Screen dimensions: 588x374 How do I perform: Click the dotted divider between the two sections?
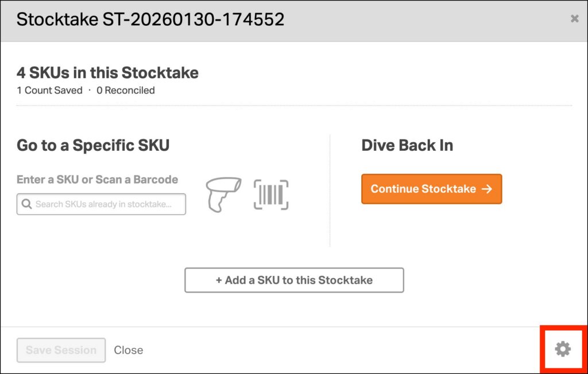pos(330,190)
